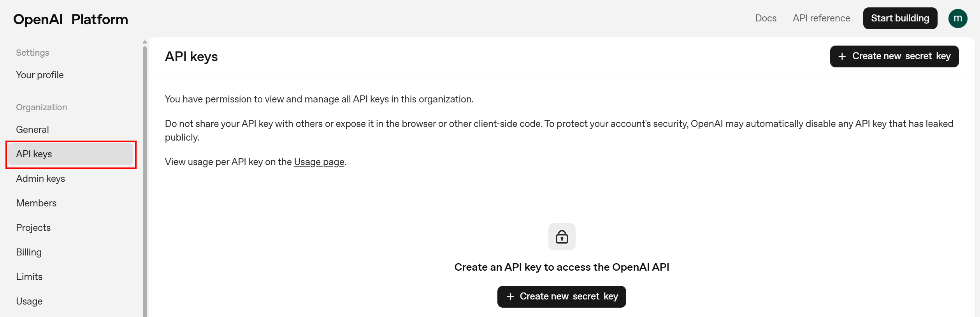Click the sidebar scrollbar up arrow

point(145,42)
